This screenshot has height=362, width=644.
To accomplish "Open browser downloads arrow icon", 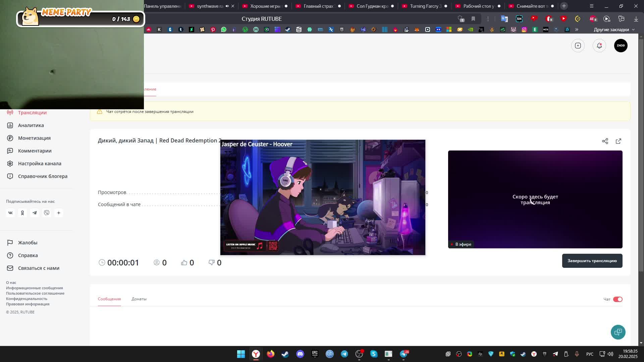I will pyautogui.click(x=636, y=19).
